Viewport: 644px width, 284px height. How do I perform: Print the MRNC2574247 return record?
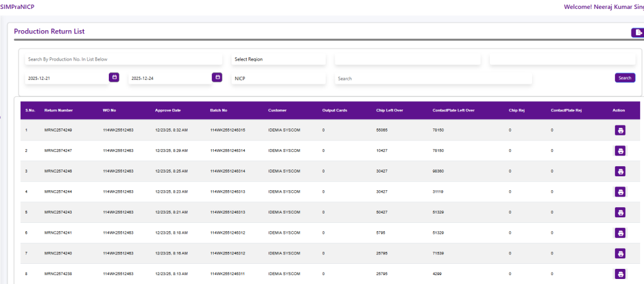tap(620, 151)
